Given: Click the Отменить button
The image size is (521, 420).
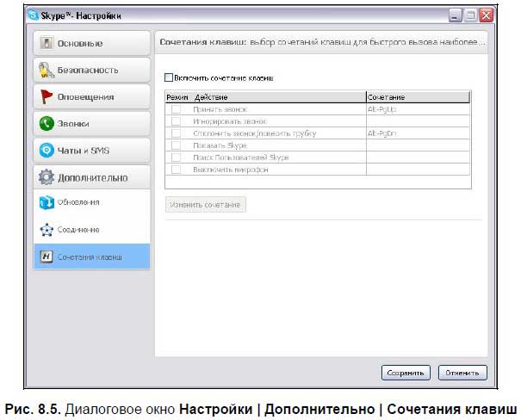Looking at the screenshot, I should [x=462, y=373].
